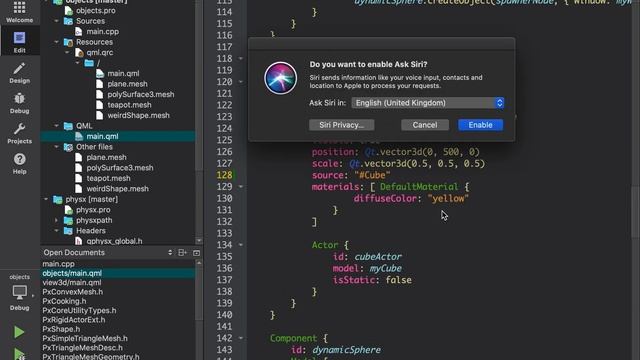Split the Open Documents pane

(x=182, y=253)
